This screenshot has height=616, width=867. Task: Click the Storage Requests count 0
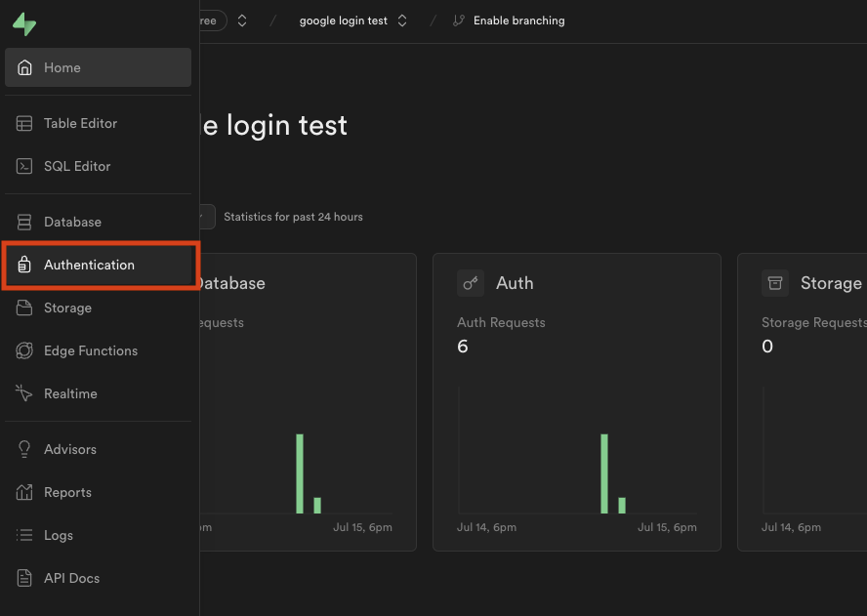(x=767, y=347)
